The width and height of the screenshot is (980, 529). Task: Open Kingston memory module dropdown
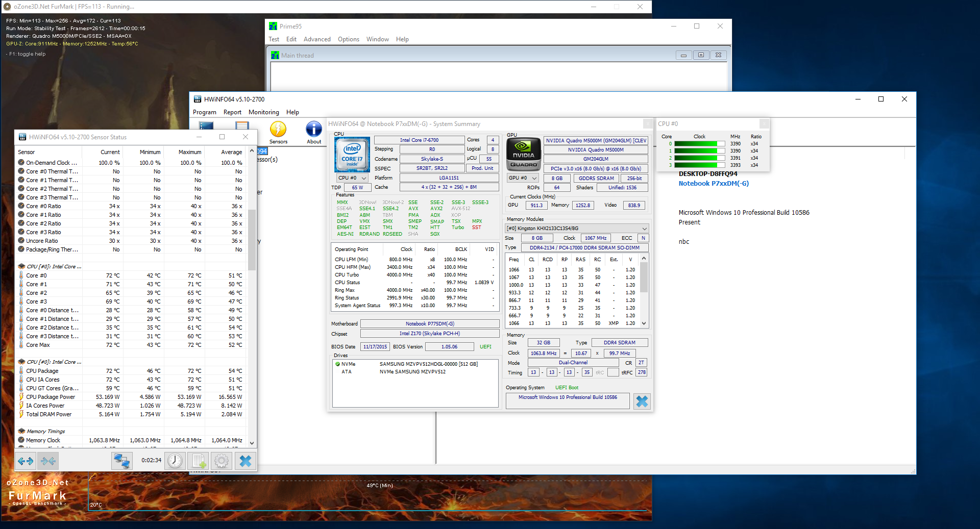click(x=577, y=229)
